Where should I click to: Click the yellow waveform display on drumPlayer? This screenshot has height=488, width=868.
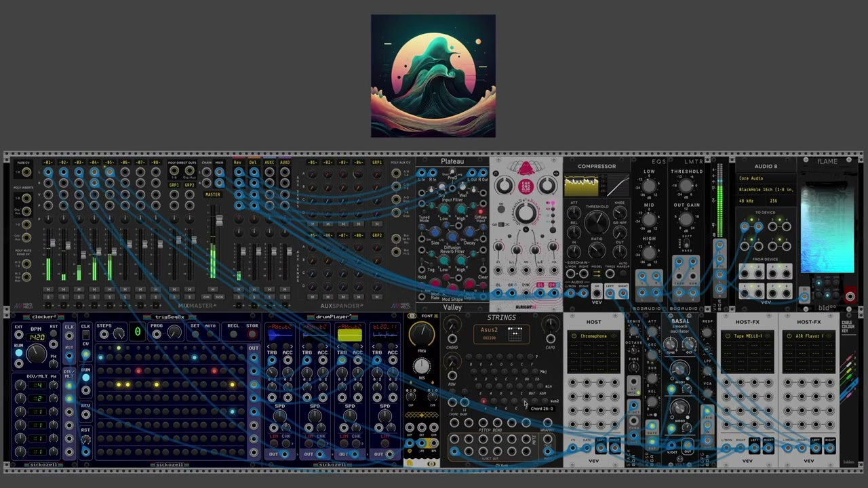[x=350, y=335]
